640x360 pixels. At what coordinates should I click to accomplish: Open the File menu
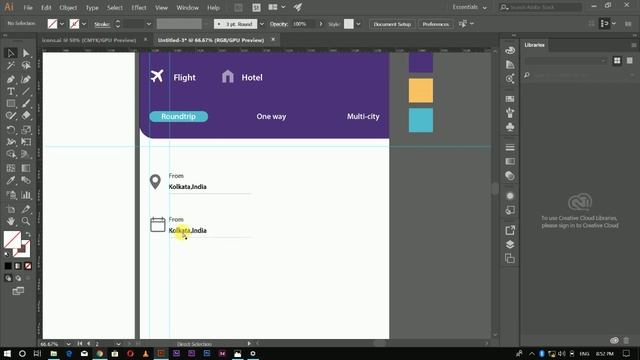tap(28, 7)
